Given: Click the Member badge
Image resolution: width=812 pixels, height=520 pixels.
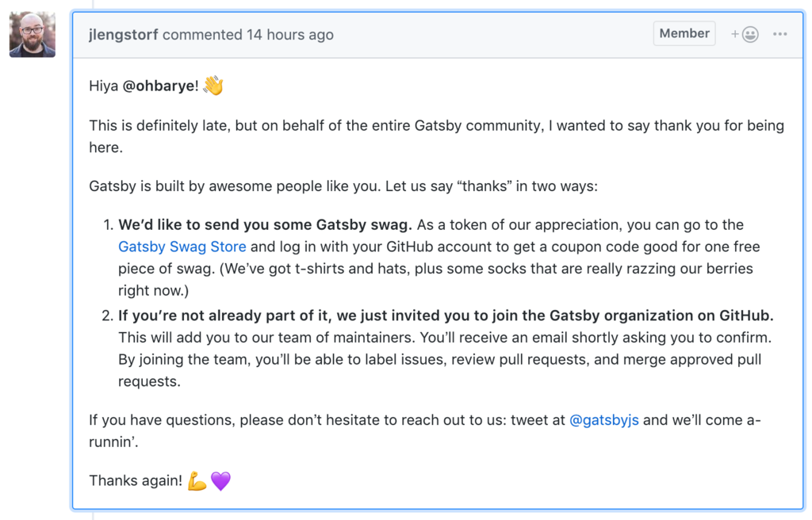Looking at the screenshot, I should (x=684, y=33).
